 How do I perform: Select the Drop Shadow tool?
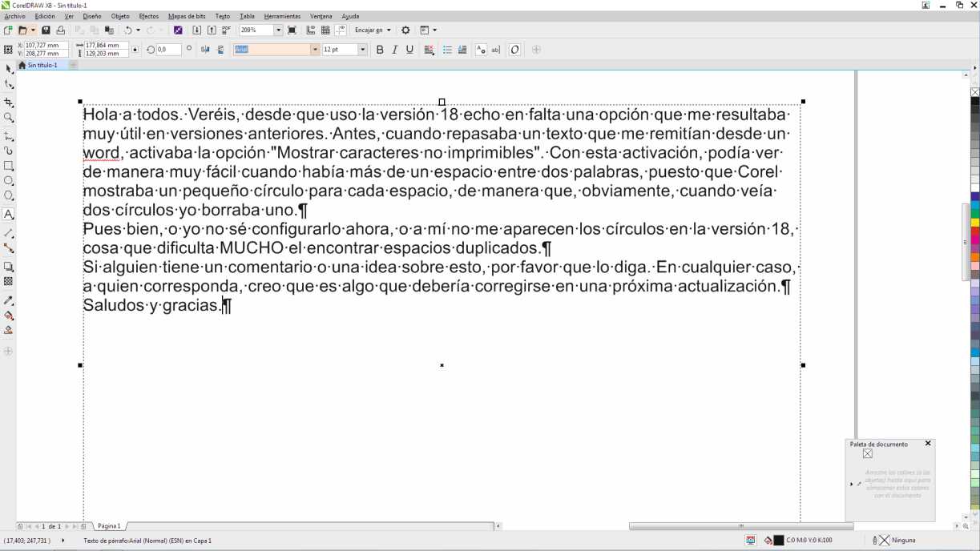pos(9,267)
